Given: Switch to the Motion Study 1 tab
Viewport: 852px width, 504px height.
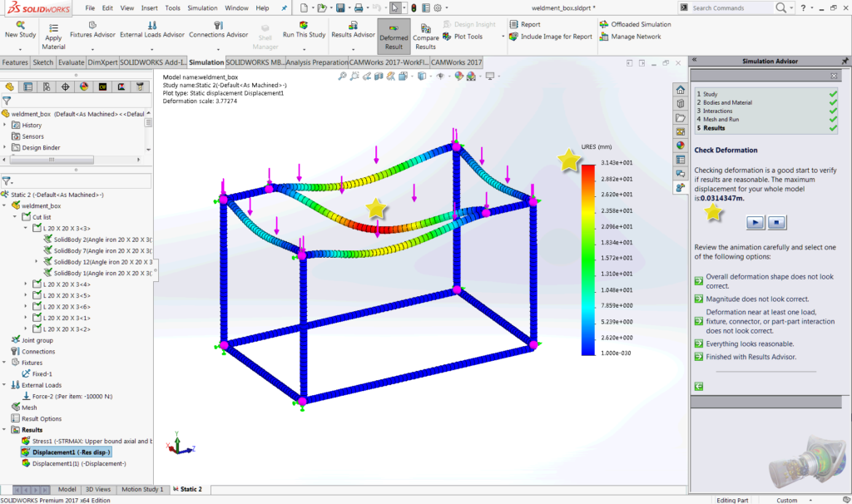Looking at the screenshot, I should [x=142, y=489].
